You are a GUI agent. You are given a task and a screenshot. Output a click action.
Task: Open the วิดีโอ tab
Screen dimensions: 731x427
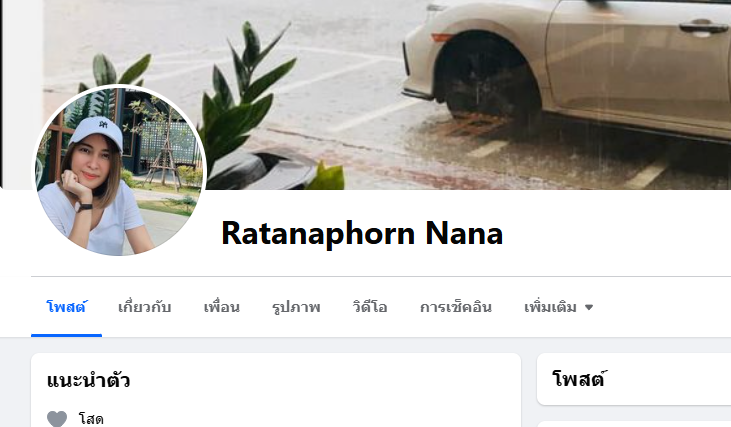tap(370, 307)
